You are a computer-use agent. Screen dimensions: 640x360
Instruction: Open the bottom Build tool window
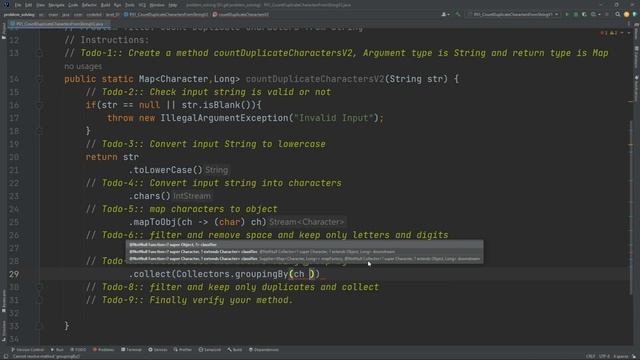pyautogui.click(x=235, y=350)
